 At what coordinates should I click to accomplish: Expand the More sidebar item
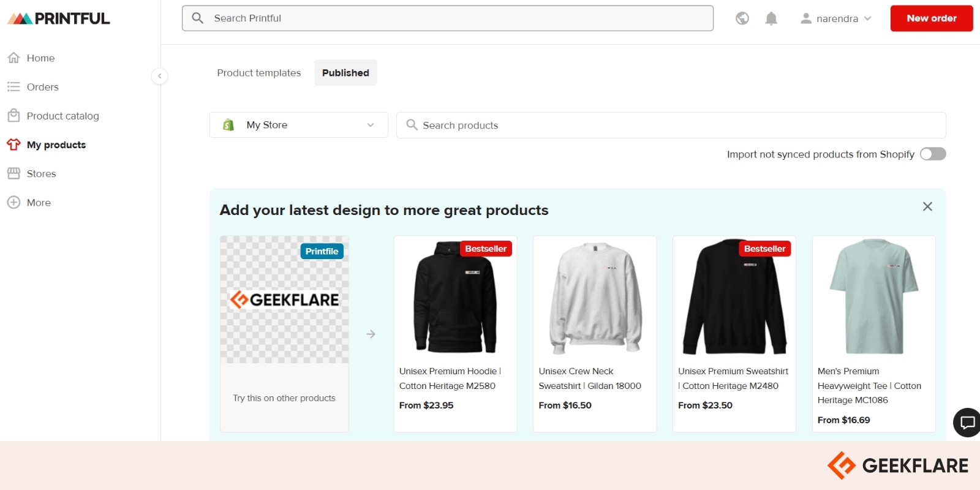pos(39,203)
